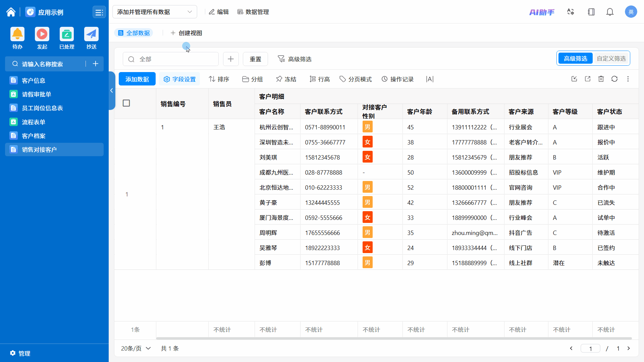The width and height of the screenshot is (644, 362).
Task: Open the 20条/页 page size dropdown
Action: pos(136,348)
